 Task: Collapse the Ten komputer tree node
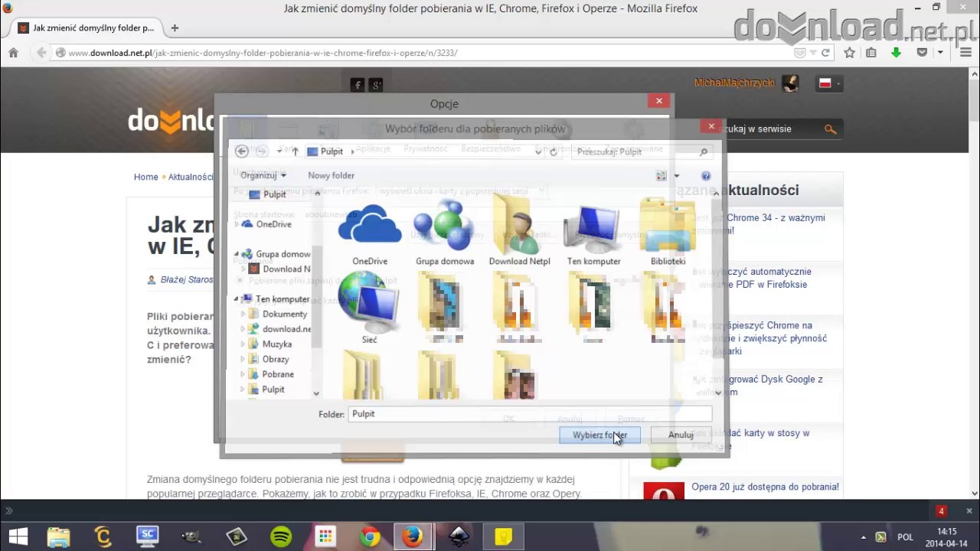tap(237, 299)
